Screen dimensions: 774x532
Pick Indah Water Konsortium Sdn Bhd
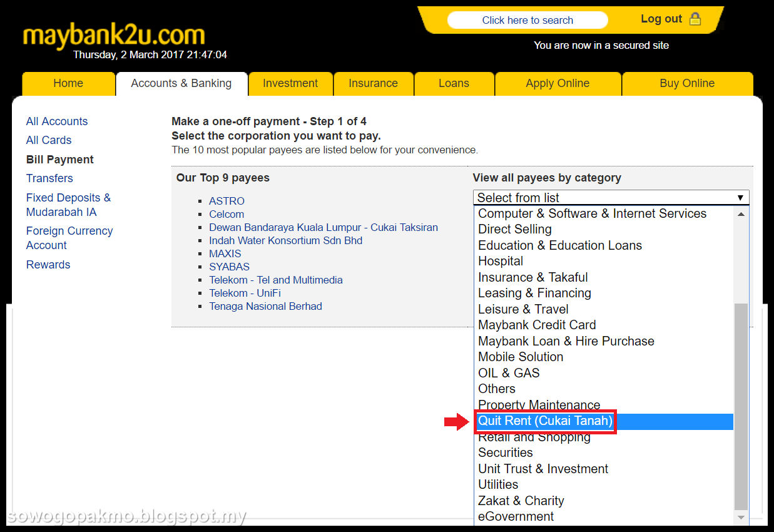pos(286,240)
